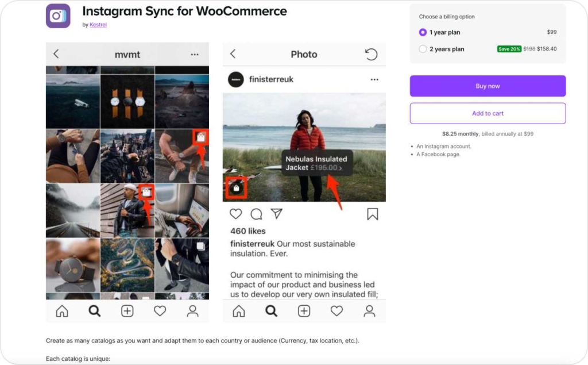Open the finisterreuk profile avatar
This screenshot has height=365, width=588.
pos(236,79)
